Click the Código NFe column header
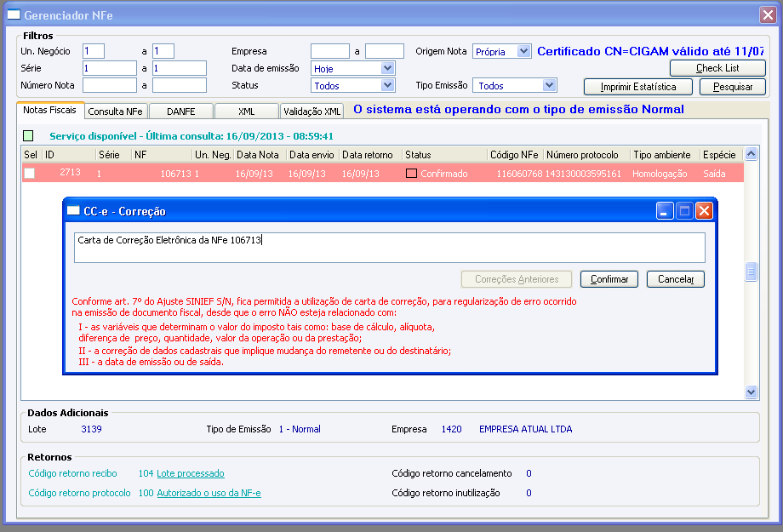Viewport: 783px width, 532px height. point(516,155)
